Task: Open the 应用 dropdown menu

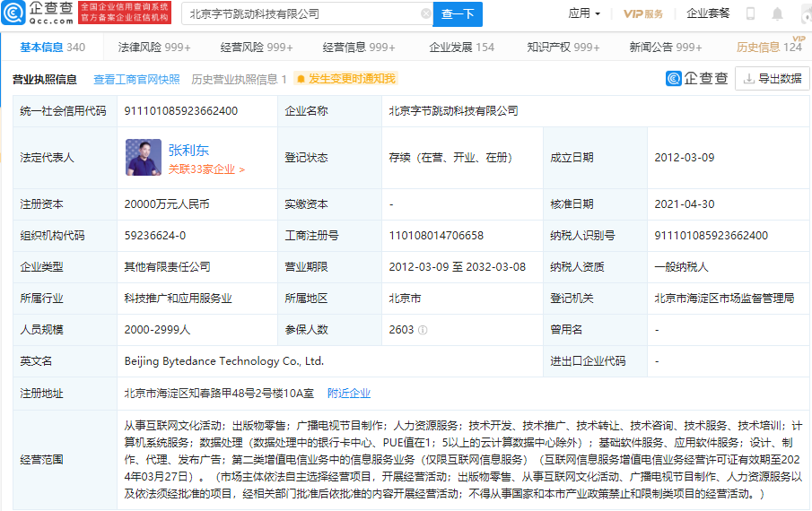Action: coord(584,14)
